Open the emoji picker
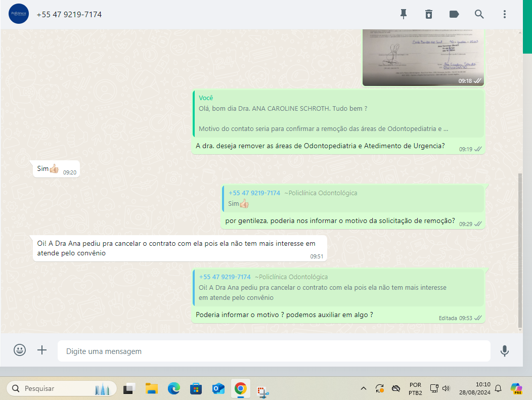Image resolution: width=532 pixels, height=400 pixels. (20, 350)
